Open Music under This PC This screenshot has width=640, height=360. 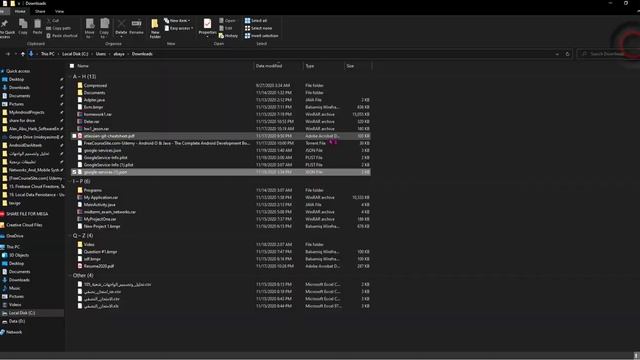(14, 288)
